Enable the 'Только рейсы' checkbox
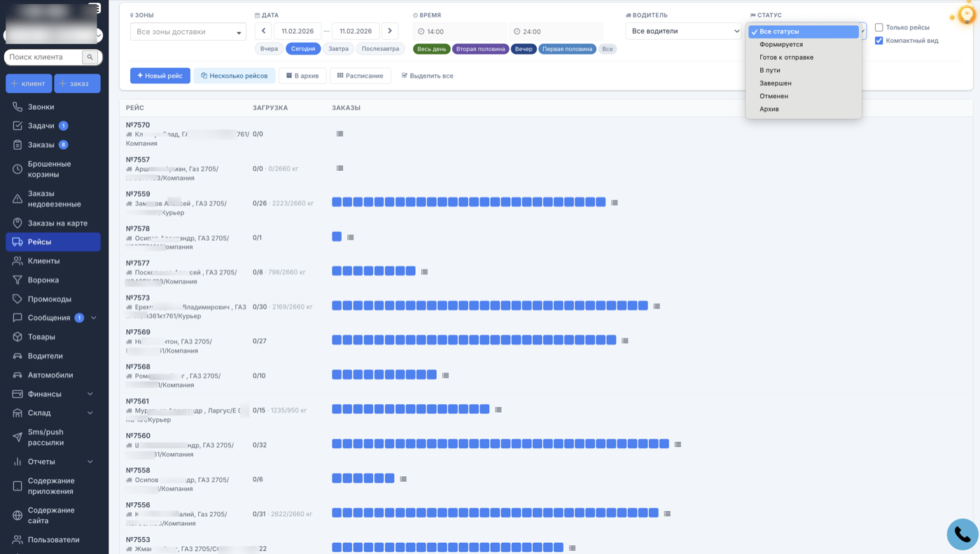 (879, 27)
